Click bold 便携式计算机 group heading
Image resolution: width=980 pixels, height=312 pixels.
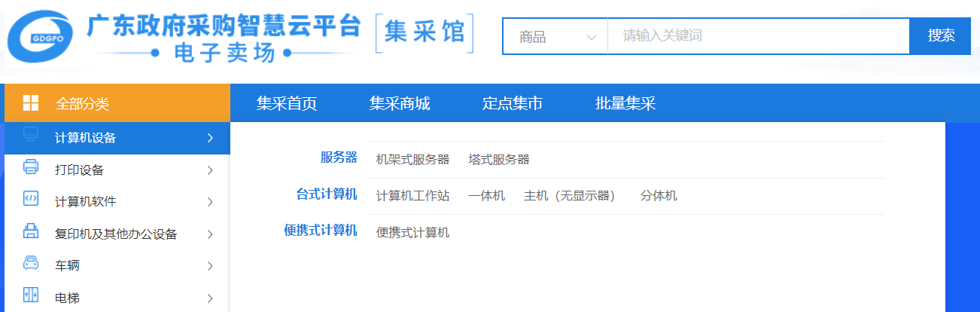pos(321,231)
